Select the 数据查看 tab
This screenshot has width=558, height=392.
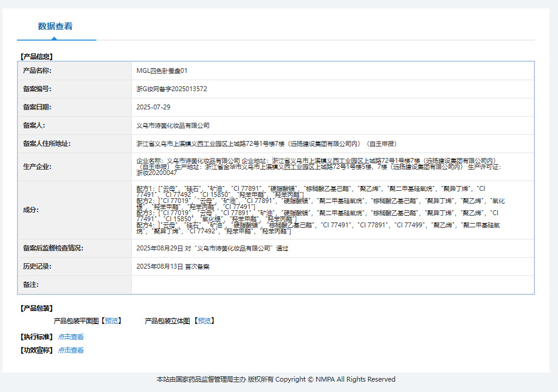coord(55,26)
